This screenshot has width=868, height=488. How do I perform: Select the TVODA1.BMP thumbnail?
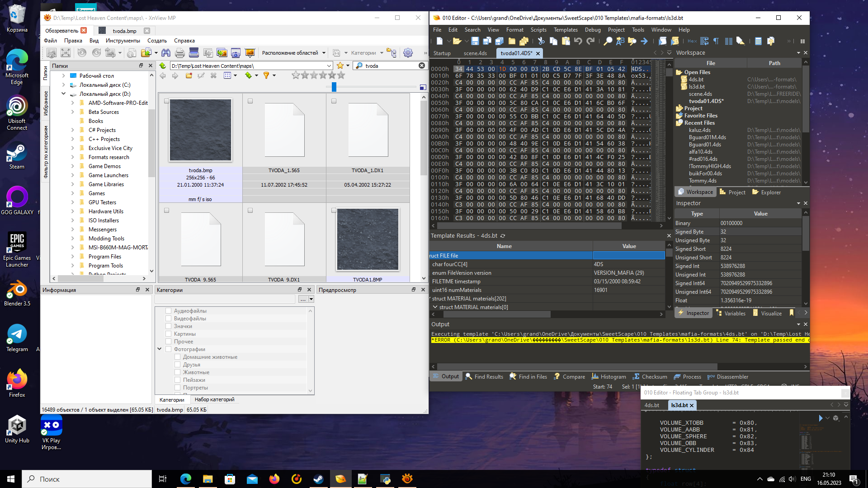coord(368,239)
